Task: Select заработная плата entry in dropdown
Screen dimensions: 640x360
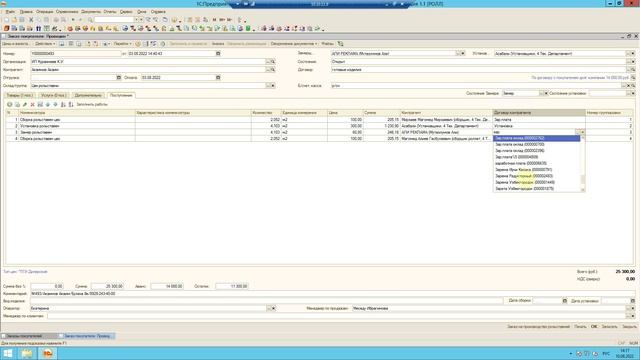Action: coord(536,163)
